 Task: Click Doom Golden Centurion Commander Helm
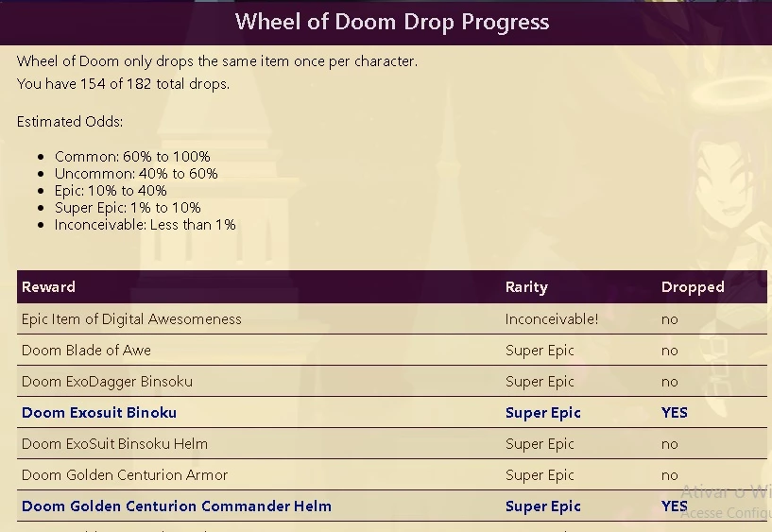click(177, 506)
